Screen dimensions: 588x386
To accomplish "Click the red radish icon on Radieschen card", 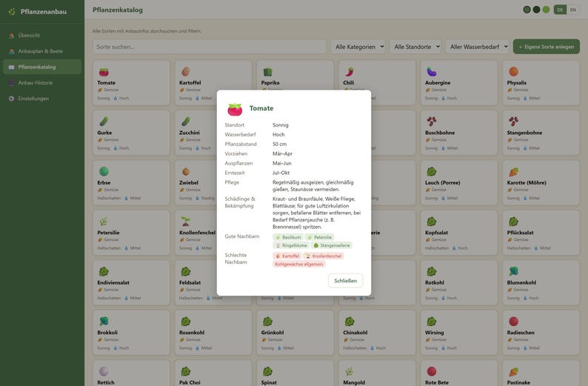I will 514,321.
